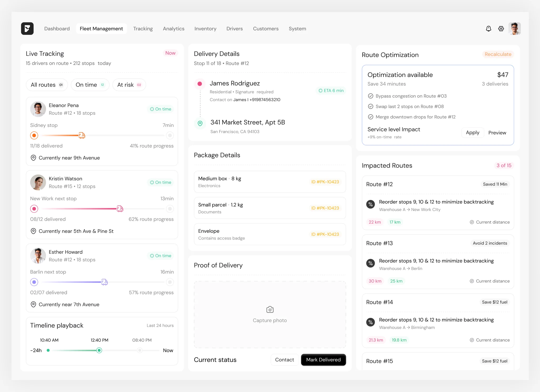The width and height of the screenshot is (540, 392).
Task: Click location pin near 9th Avenue
Action: pos(33,158)
